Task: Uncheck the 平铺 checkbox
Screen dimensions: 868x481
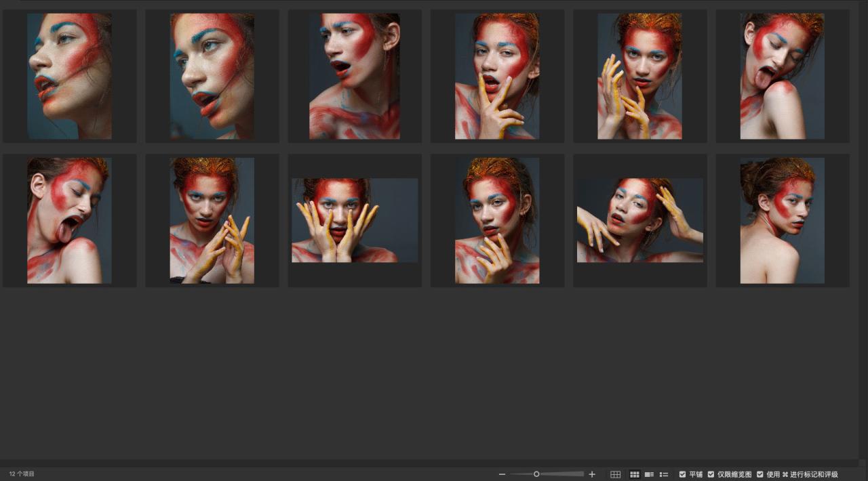Action: pos(683,474)
